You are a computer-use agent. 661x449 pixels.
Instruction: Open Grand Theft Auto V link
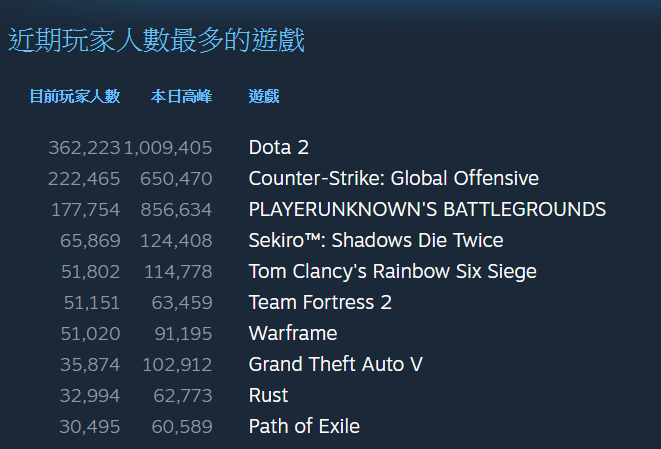click(336, 365)
